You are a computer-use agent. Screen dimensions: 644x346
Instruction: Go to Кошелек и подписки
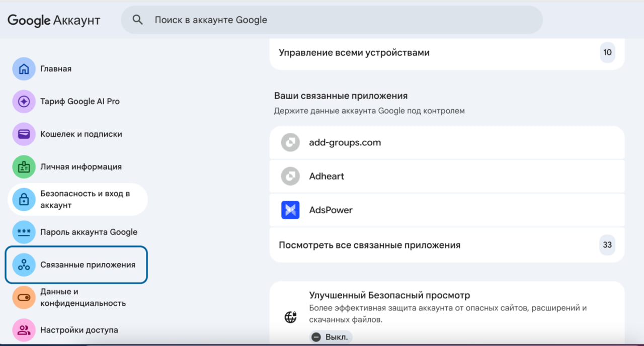point(78,134)
